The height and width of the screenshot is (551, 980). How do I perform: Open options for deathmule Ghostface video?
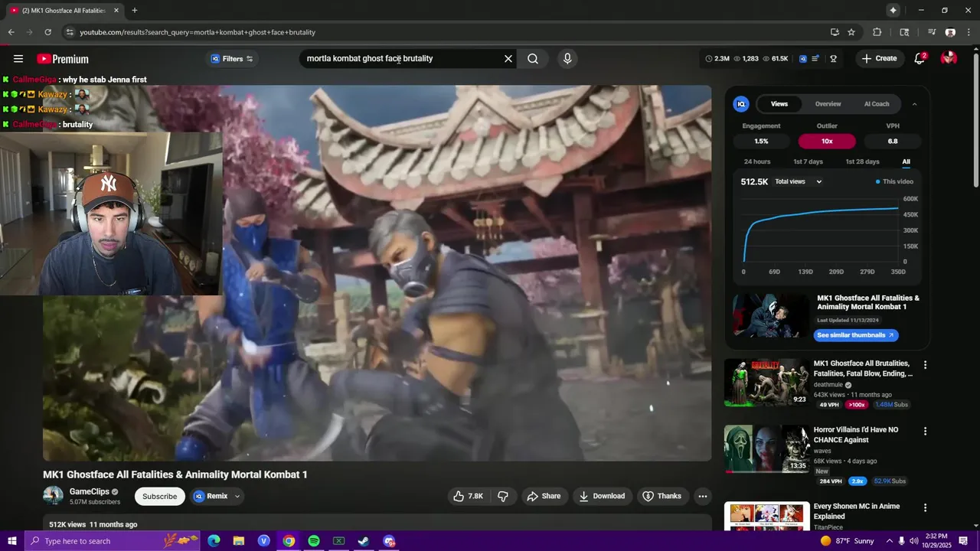pyautogui.click(x=925, y=365)
